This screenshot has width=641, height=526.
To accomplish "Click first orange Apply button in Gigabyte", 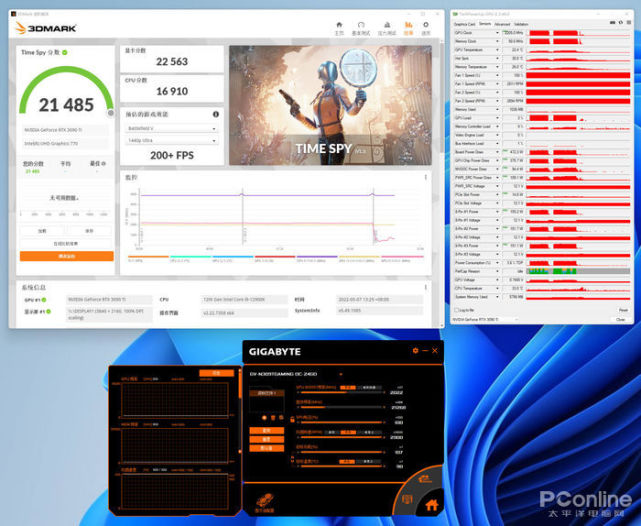I will [267, 431].
